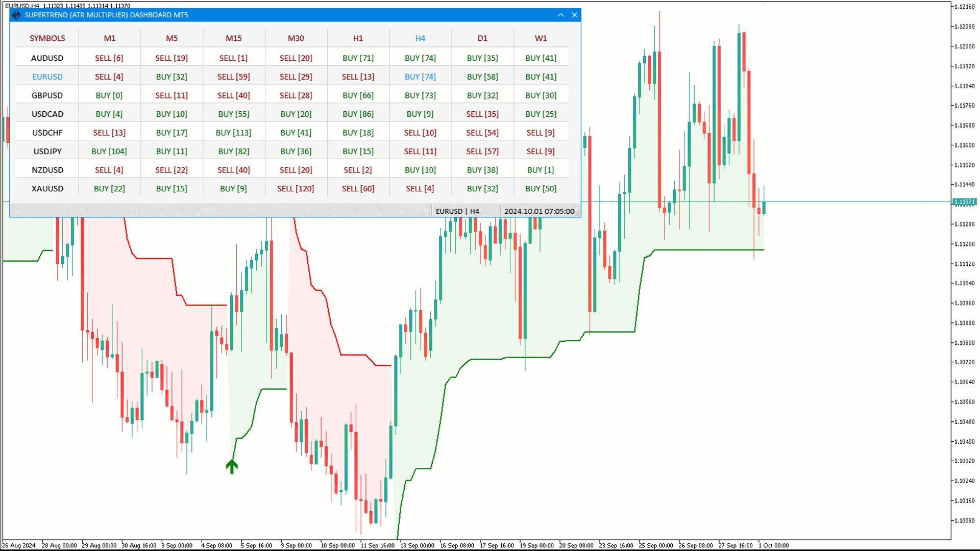The height and width of the screenshot is (551, 980).
Task: Select GBPUSD in the symbols column
Action: [x=47, y=95]
